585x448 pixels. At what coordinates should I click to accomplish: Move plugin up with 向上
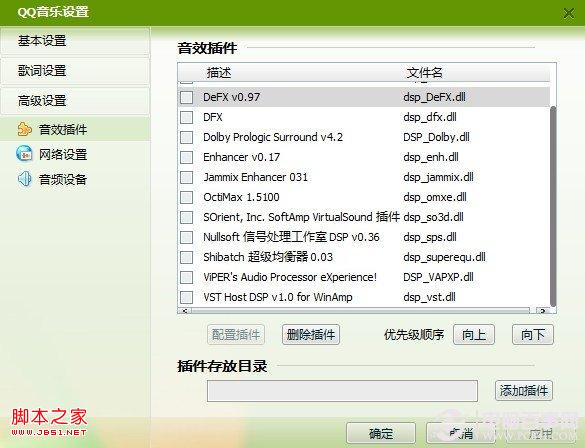click(x=474, y=335)
